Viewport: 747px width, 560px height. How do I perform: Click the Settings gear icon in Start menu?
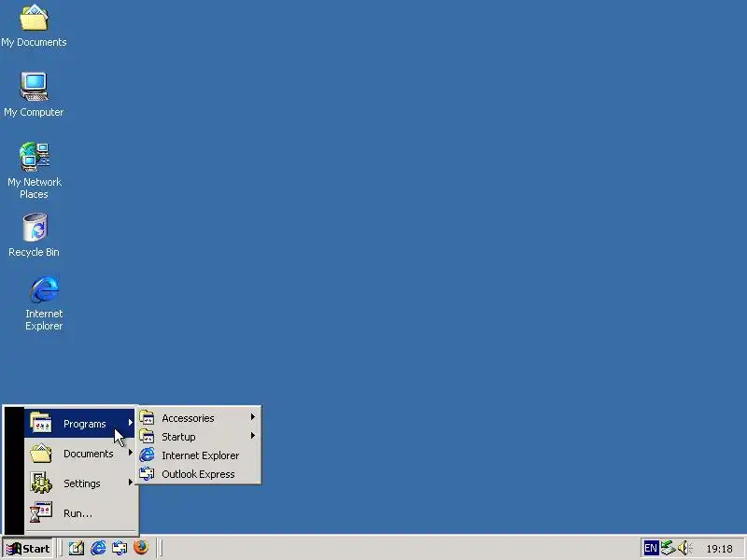point(41,483)
